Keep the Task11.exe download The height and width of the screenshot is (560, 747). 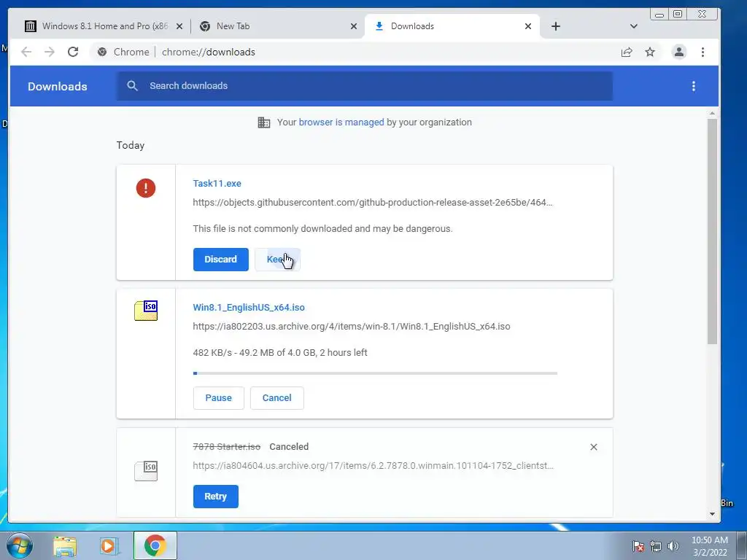point(277,260)
